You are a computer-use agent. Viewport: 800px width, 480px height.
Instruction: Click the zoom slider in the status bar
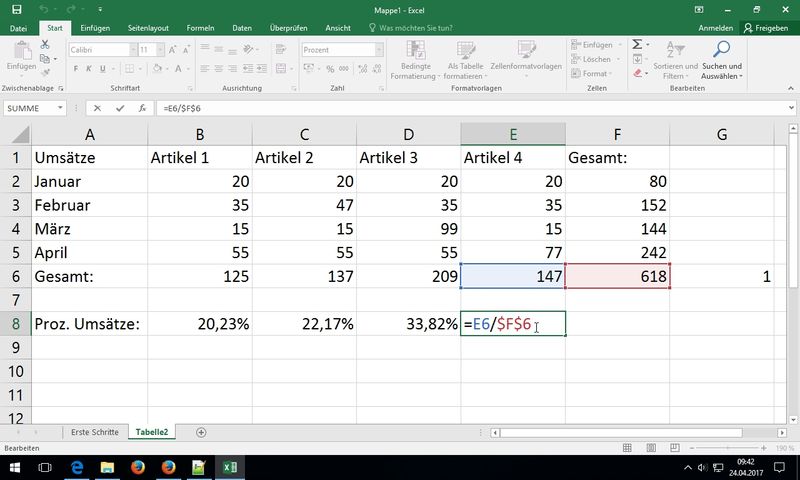pos(728,448)
